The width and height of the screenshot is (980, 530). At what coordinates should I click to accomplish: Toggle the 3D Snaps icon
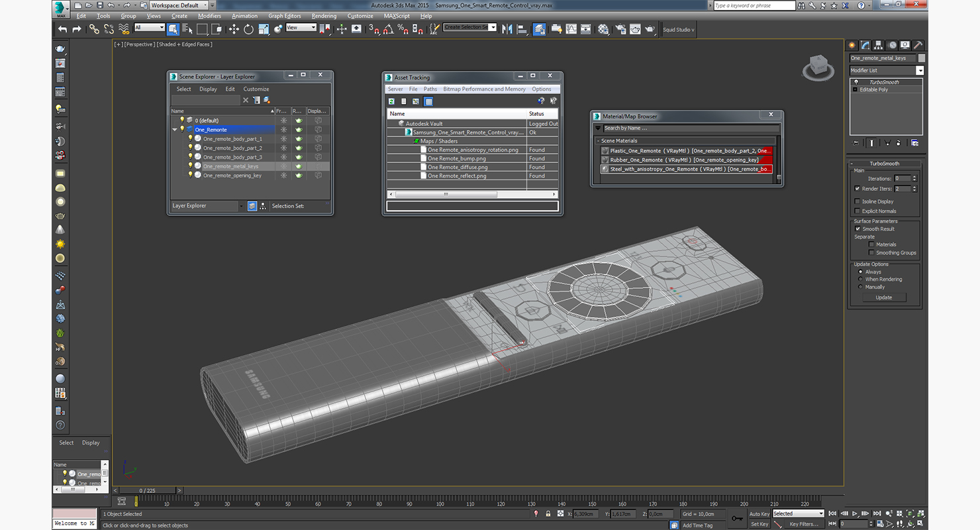click(x=373, y=29)
